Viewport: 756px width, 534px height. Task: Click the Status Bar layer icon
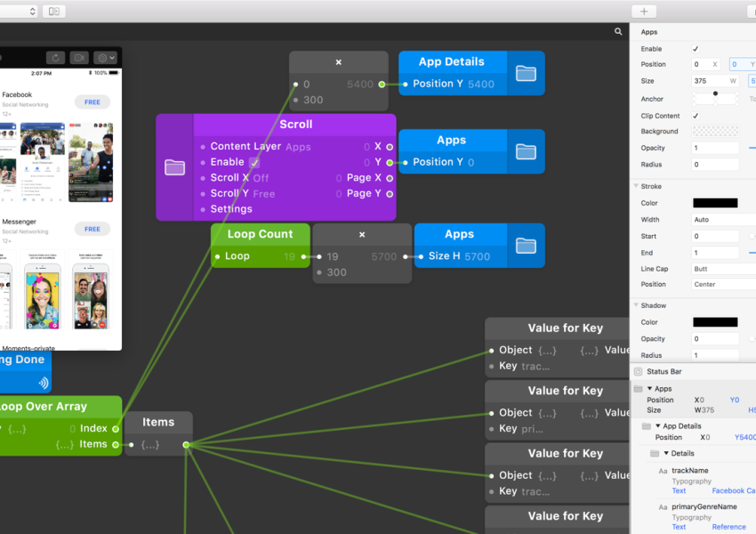[638, 371]
